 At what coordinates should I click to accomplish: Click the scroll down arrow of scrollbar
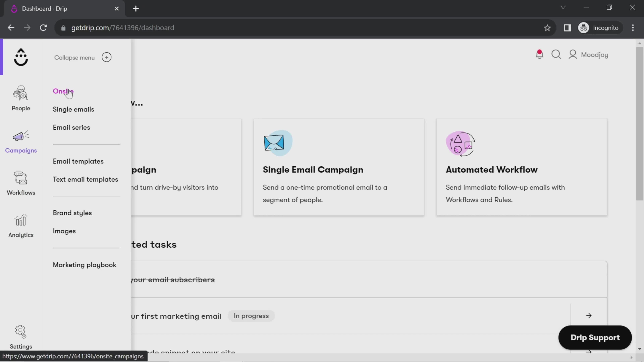coord(640,349)
